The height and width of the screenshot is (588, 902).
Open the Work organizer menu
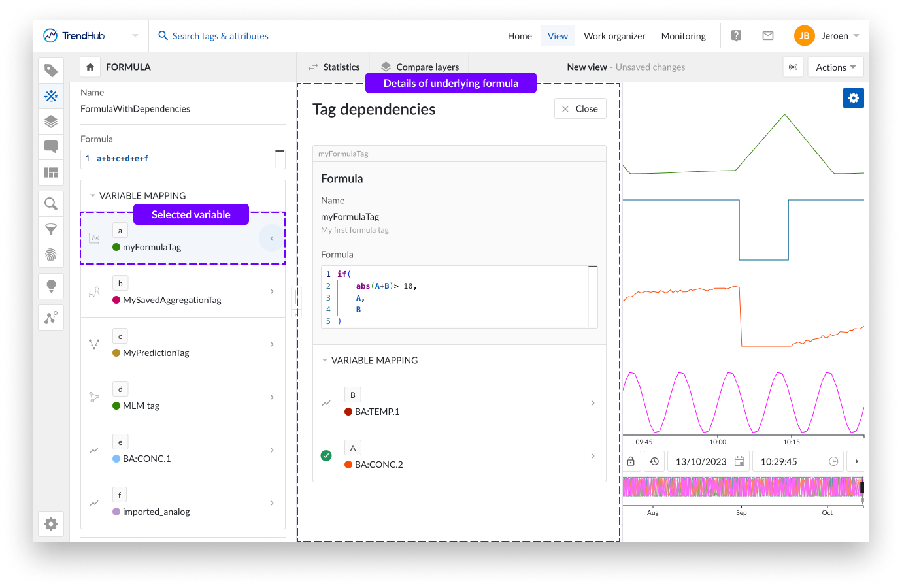614,36
